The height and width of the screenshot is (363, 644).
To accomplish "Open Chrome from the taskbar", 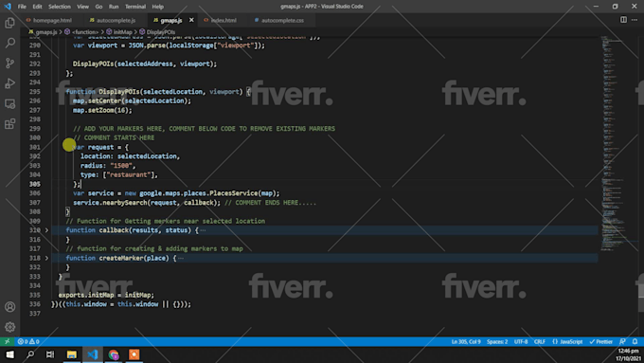I will pyautogui.click(x=114, y=354).
